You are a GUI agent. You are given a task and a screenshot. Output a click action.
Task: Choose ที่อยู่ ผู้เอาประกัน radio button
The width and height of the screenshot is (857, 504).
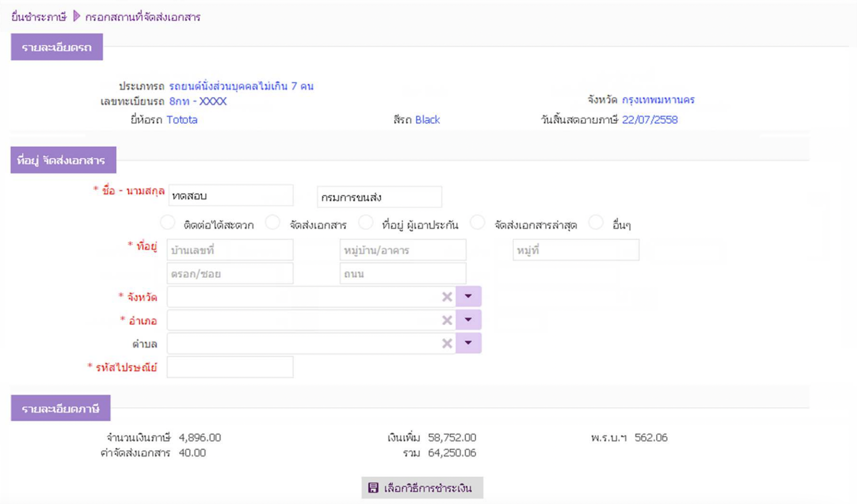pos(366,223)
